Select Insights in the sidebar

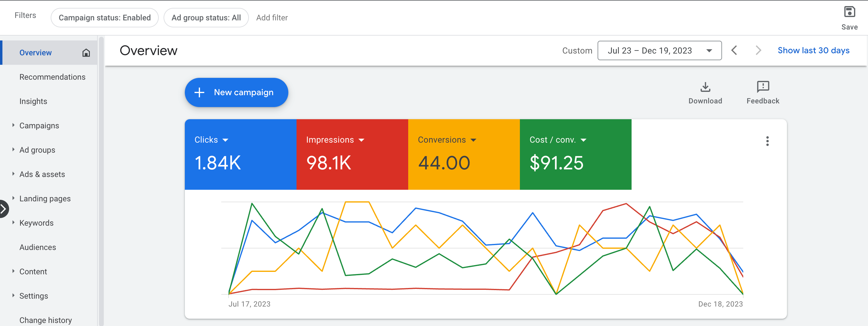pyautogui.click(x=33, y=101)
